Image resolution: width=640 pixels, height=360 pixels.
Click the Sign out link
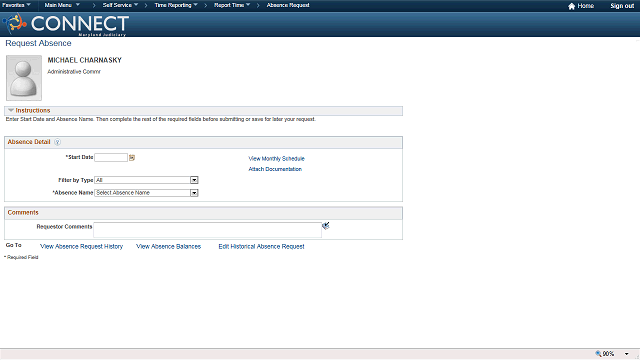pos(622,6)
